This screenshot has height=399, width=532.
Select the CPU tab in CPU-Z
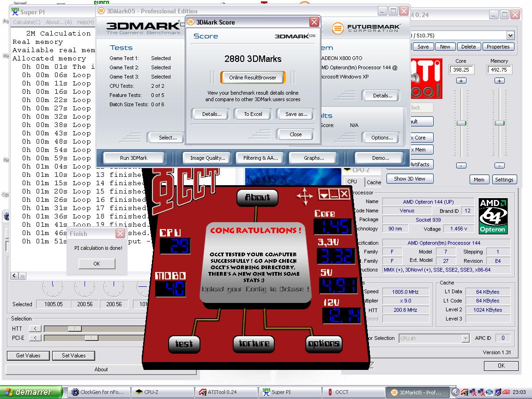point(352,181)
